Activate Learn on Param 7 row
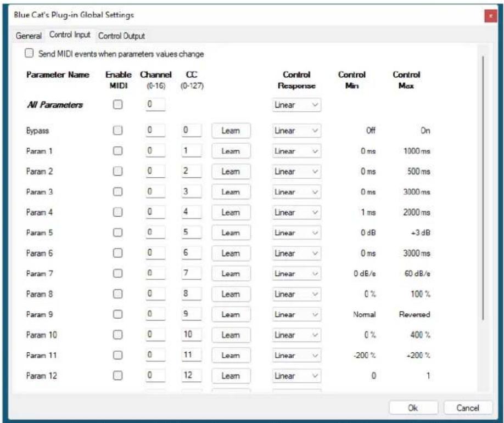The image size is (504, 423). coord(231,274)
